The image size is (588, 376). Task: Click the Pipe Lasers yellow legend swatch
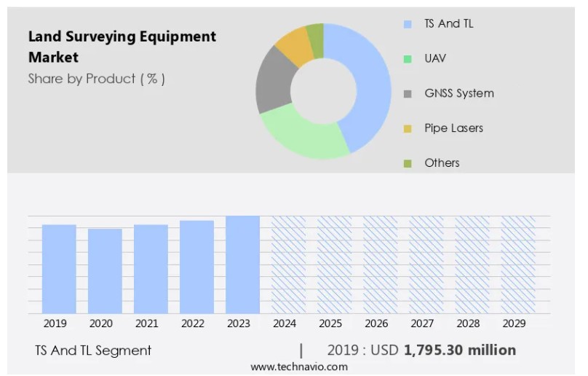coord(408,128)
